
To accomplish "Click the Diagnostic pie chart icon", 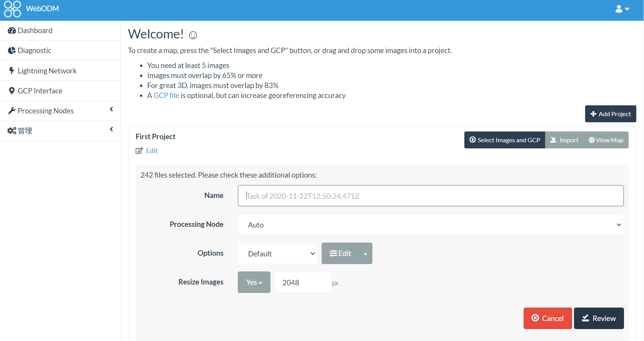I will 12,50.
